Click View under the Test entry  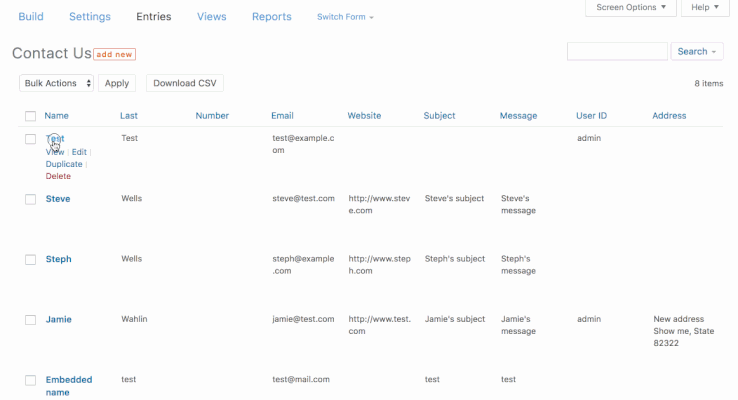55,152
